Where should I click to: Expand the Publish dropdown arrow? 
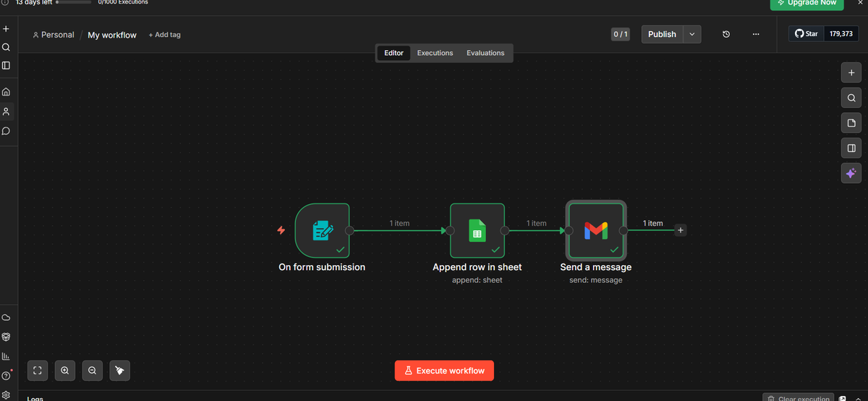(x=692, y=34)
